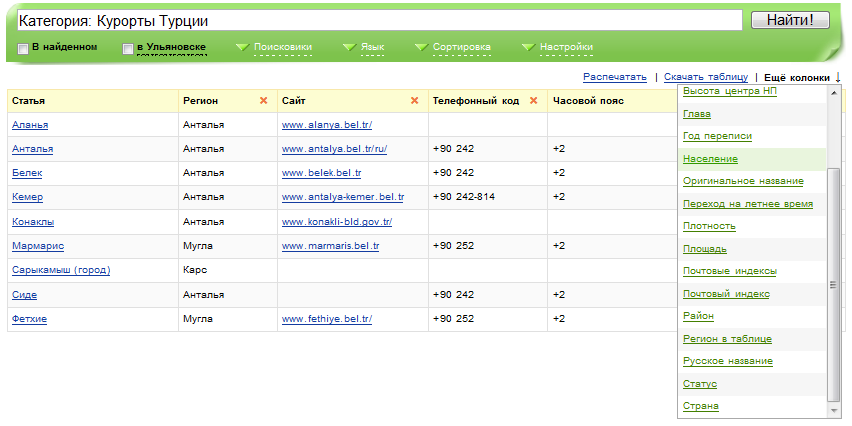Click the scrollbar down arrow in column list

833,410
